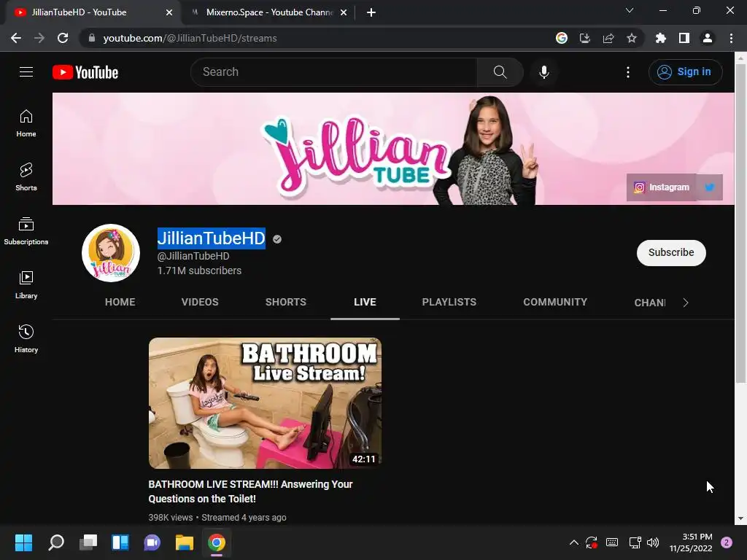Click the Bathroom Live Stream thumbnail
This screenshot has width=747, height=560.
[265, 402]
